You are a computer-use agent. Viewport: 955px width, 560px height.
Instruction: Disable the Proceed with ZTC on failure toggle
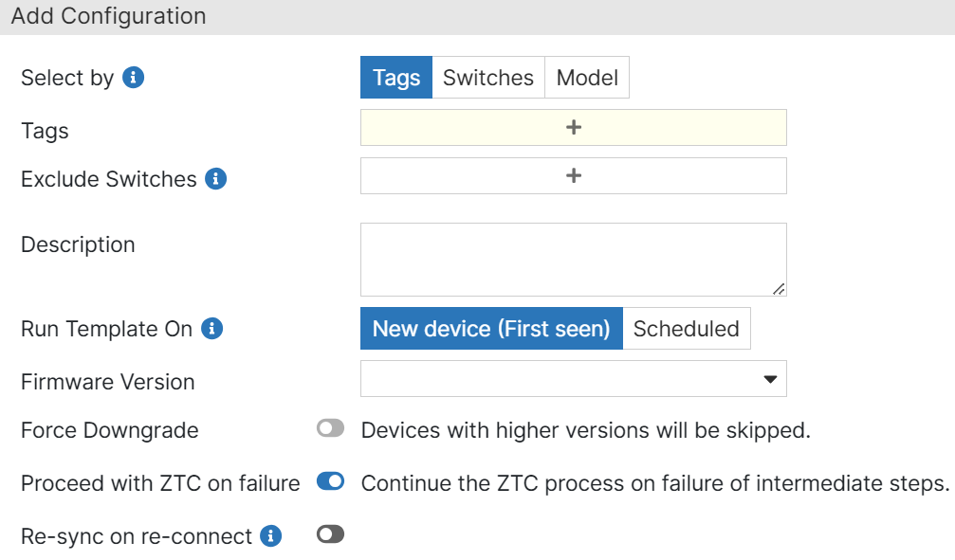point(329,481)
